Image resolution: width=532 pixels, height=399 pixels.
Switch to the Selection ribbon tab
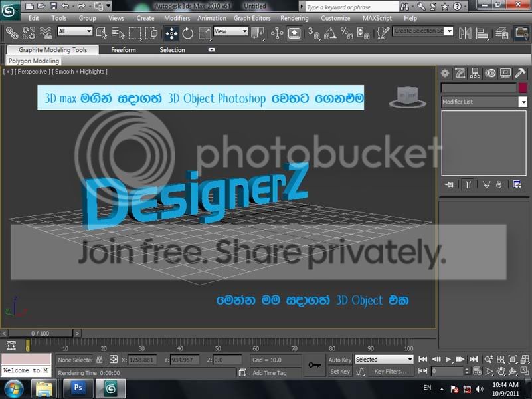click(173, 50)
